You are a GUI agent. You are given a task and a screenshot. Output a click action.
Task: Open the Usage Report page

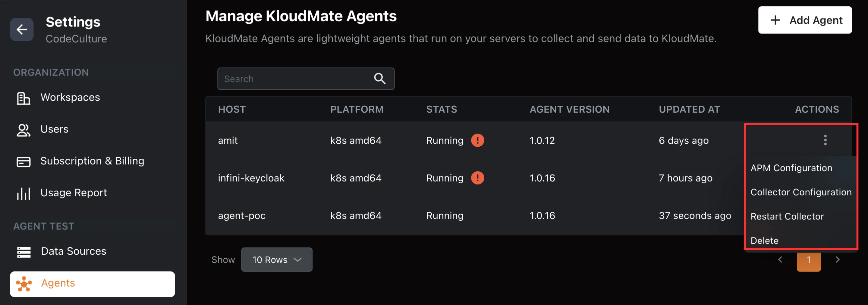pyautogui.click(x=74, y=193)
